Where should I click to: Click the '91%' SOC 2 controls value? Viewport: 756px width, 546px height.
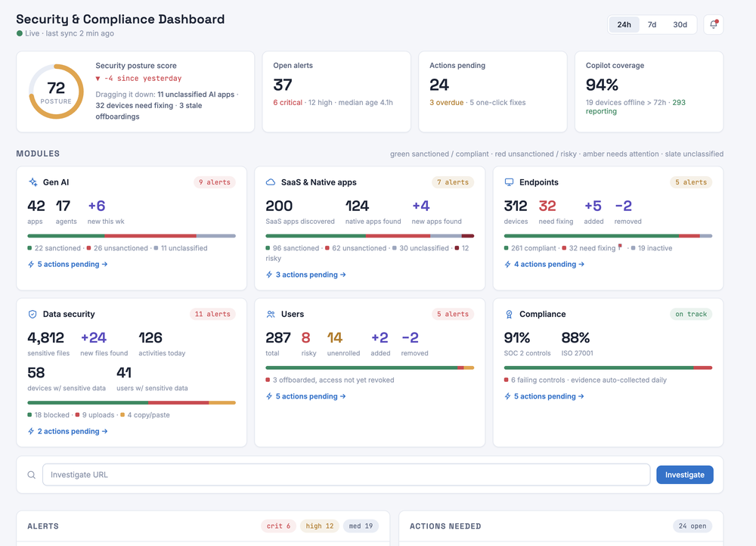[x=517, y=337]
